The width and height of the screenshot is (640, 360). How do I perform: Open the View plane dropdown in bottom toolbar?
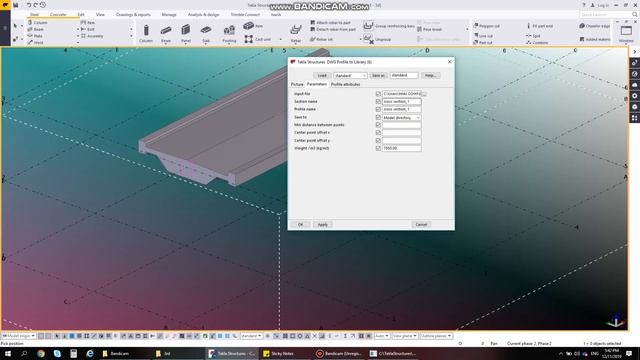[x=404, y=336]
